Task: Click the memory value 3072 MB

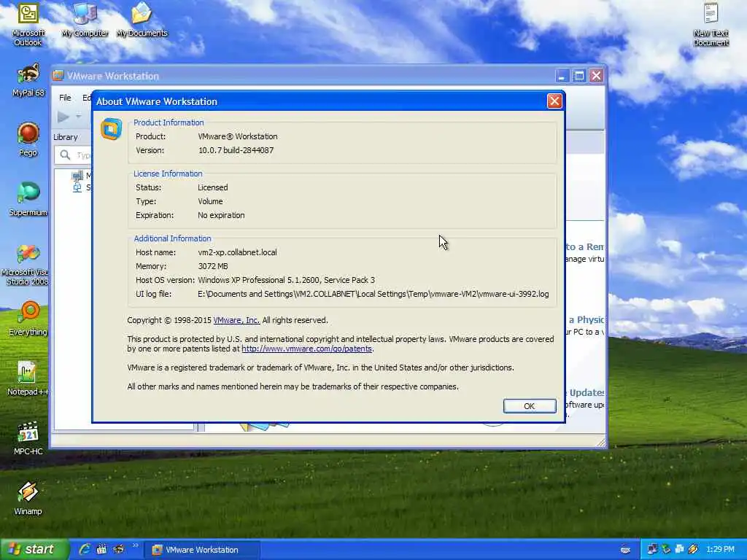Action: tap(213, 266)
